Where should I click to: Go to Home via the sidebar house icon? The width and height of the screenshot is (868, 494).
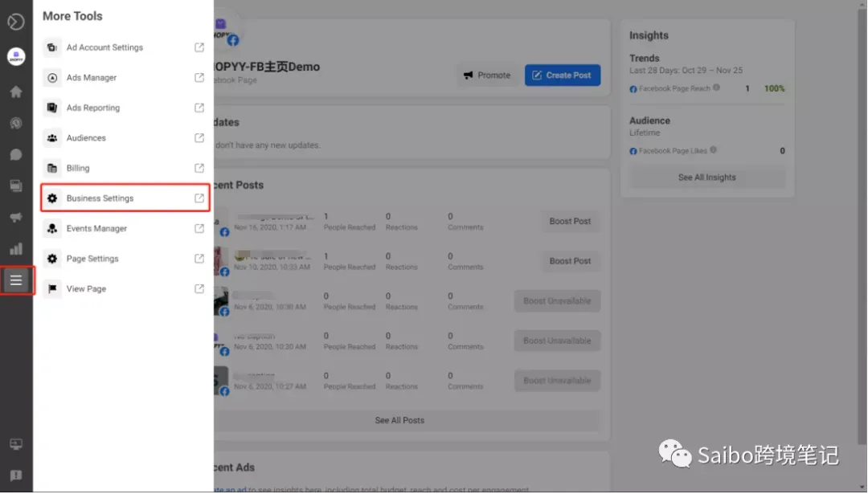16,92
